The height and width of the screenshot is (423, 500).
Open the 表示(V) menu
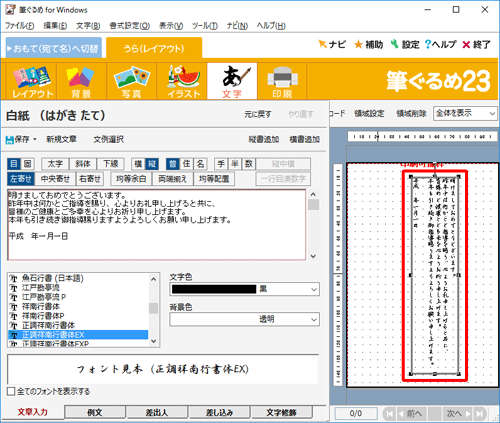point(171,26)
